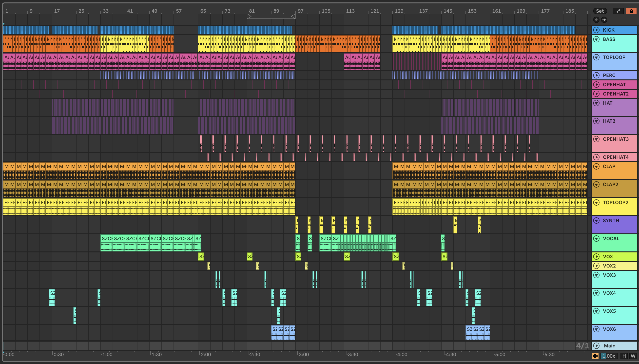Select the BASS track name

click(x=609, y=39)
